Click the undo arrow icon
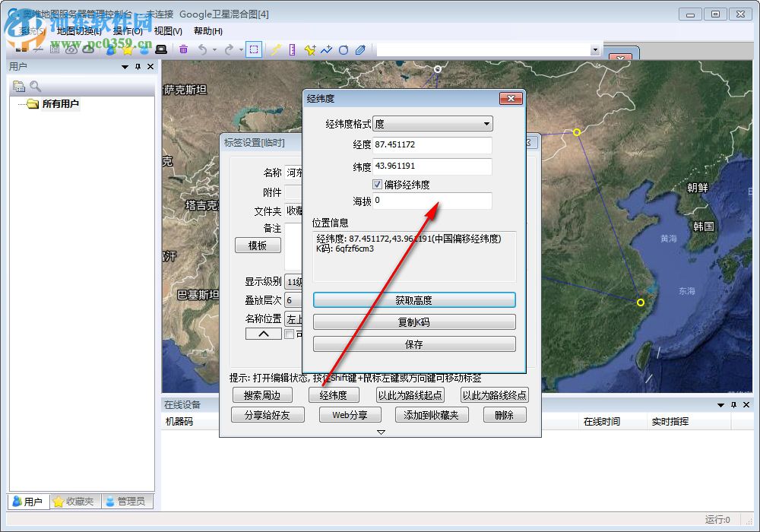The height and width of the screenshot is (532, 760). coord(203,49)
